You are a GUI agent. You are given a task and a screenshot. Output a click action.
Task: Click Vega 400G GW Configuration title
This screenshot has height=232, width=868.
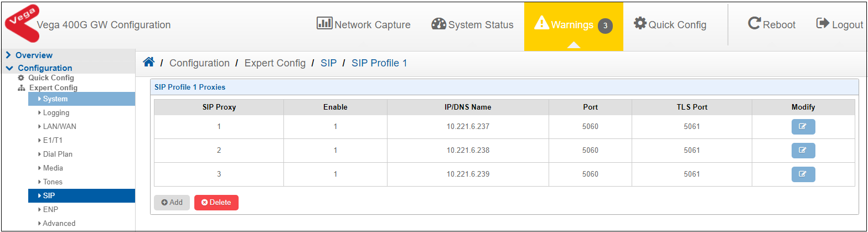(x=104, y=25)
